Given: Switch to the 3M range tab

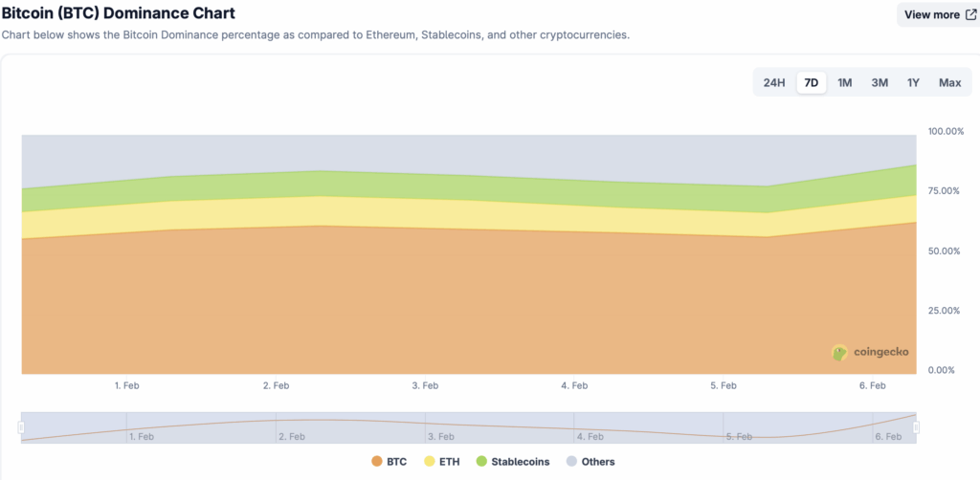Looking at the screenshot, I should (880, 82).
